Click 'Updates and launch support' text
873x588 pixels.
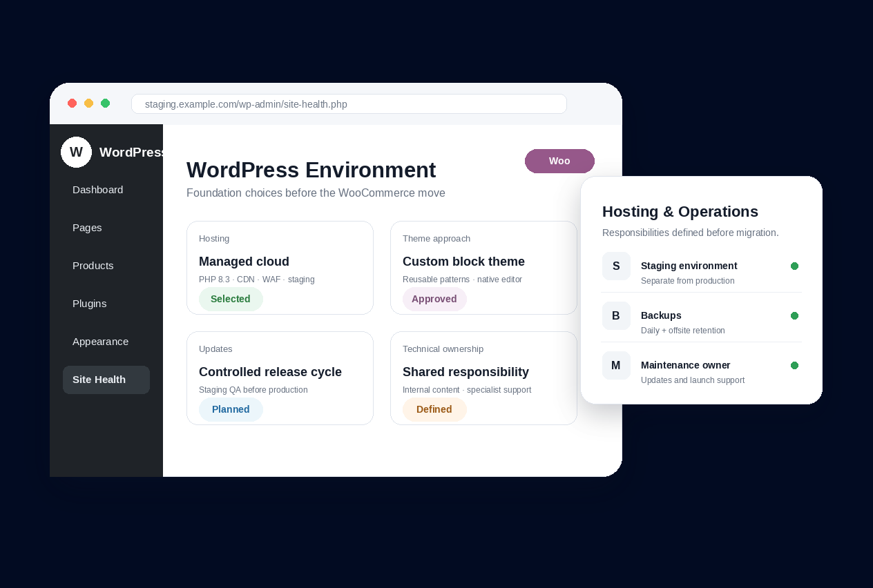[x=692, y=380]
